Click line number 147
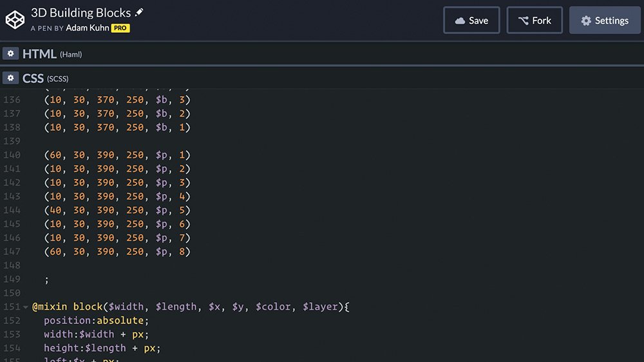 12,251
